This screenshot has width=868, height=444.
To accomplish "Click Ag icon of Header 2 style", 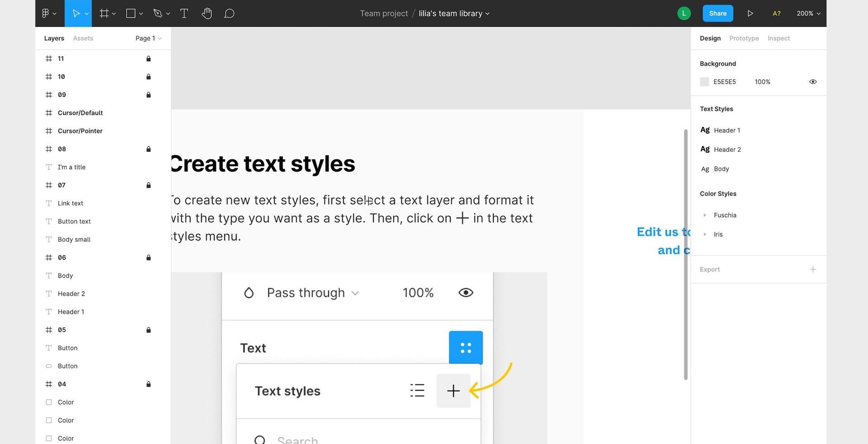I will coord(705,149).
